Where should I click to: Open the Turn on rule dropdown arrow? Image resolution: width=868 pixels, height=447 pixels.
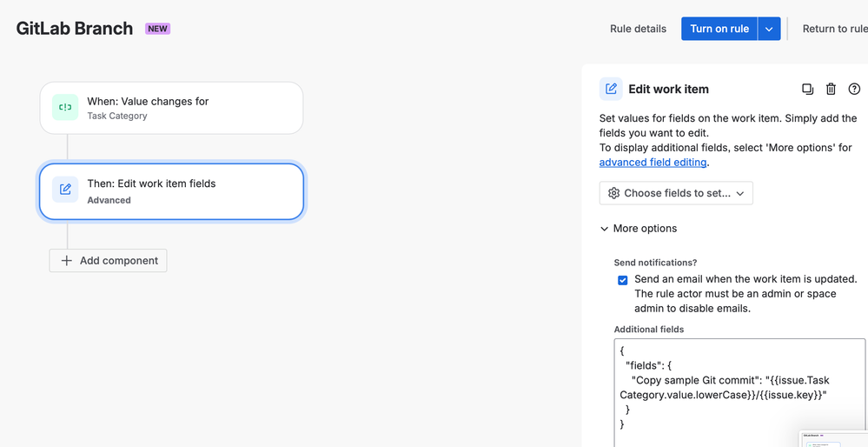click(769, 29)
